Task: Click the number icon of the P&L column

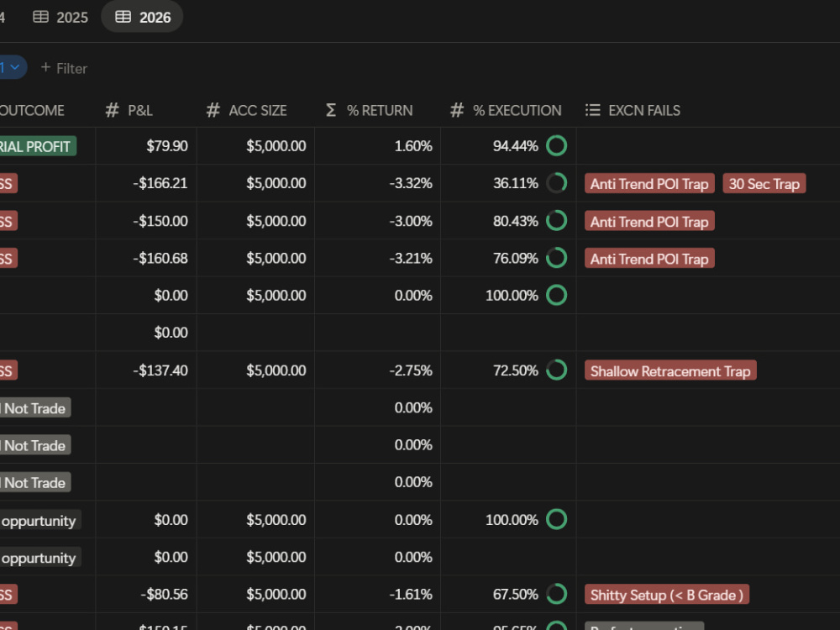Action: (112, 110)
